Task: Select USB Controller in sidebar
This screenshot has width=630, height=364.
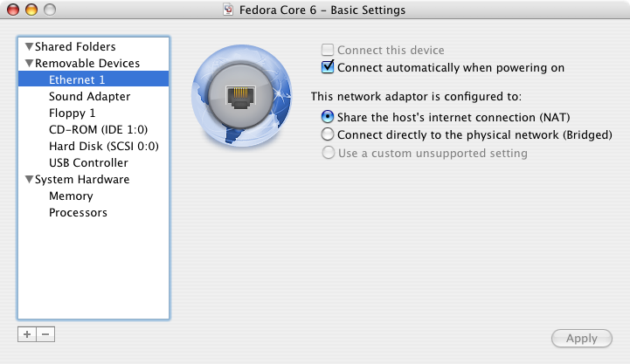Action: pos(88,163)
